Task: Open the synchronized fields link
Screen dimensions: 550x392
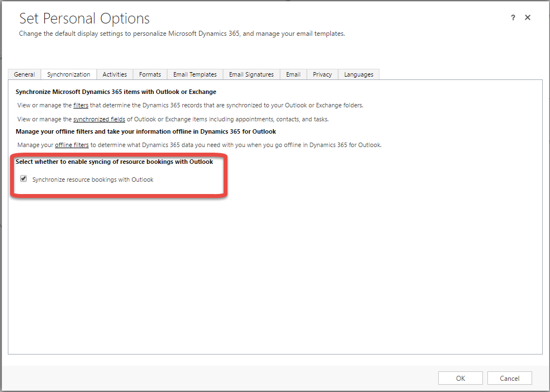Action: click(99, 119)
